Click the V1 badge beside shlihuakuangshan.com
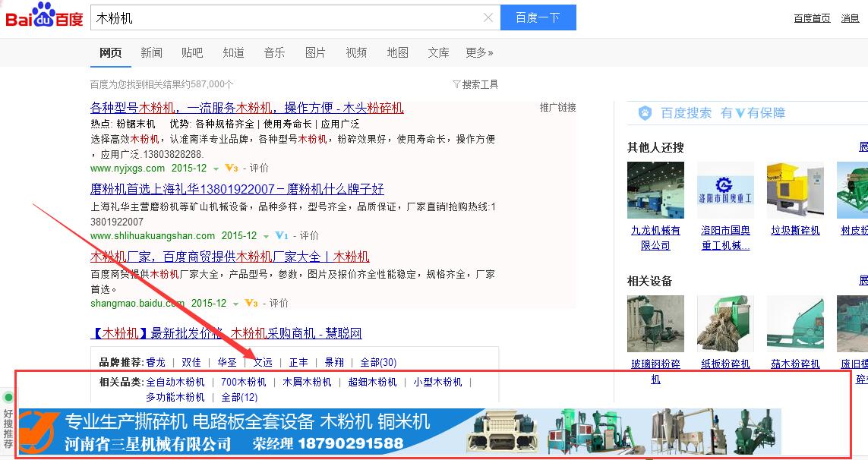 point(282,236)
